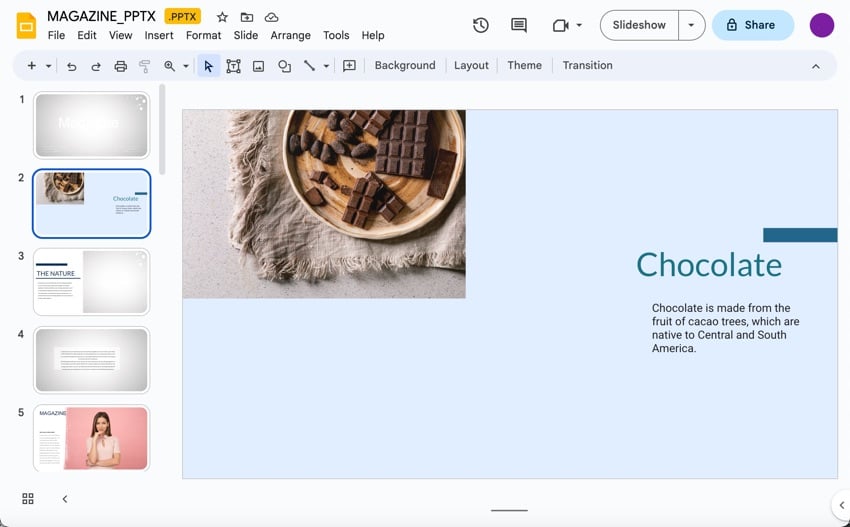Image resolution: width=850 pixels, height=527 pixels.
Task: Click the dark blue rectangle accent on slide
Action: (799, 235)
